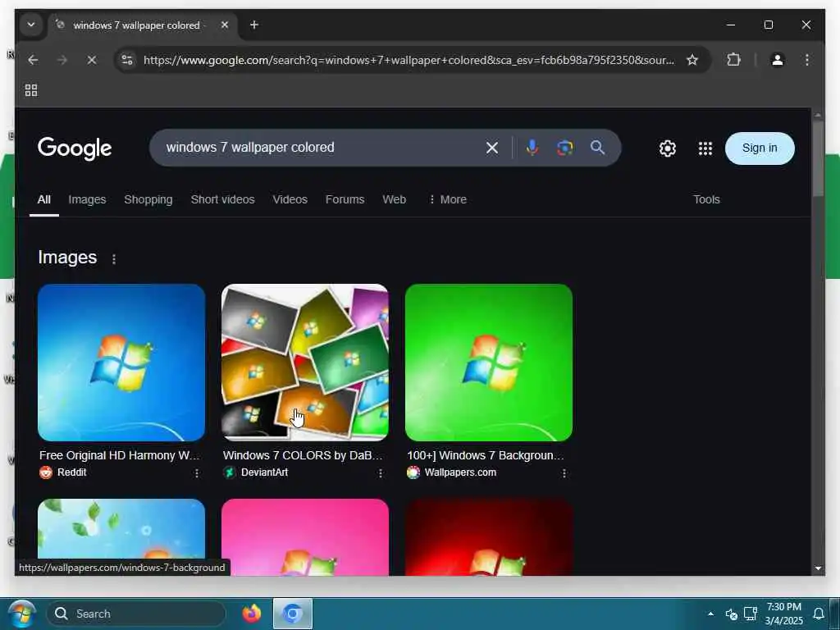The height and width of the screenshot is (630, 840).
Task: Expand the More search filters menu
Action: (448, 200)
